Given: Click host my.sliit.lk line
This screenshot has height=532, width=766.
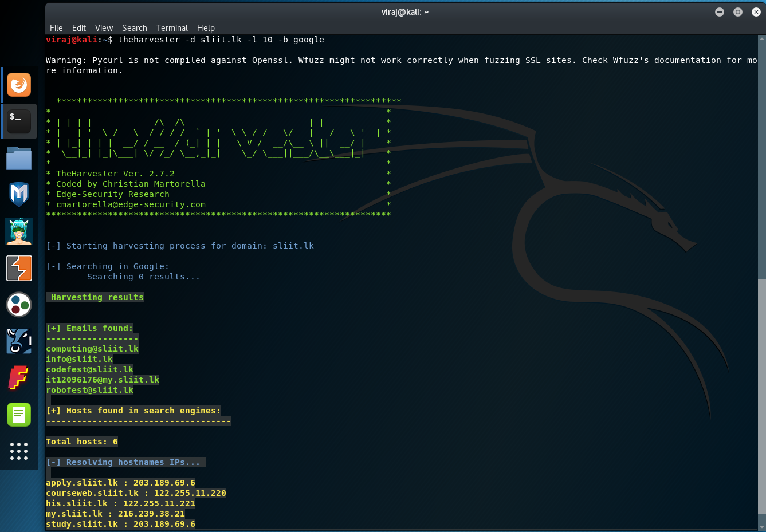Looking at the screenshot, I should (x=115, y=514).
